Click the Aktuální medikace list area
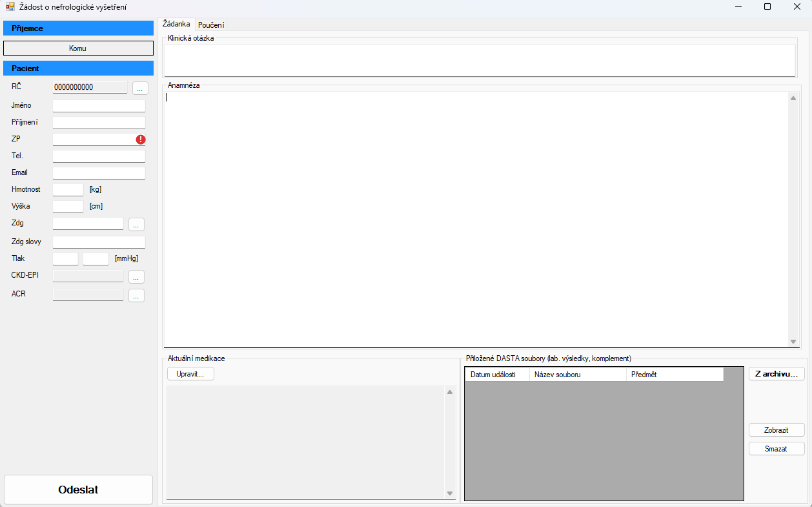Screen dimensions: 812x507 pyautogui.click(x=306, y=443)
